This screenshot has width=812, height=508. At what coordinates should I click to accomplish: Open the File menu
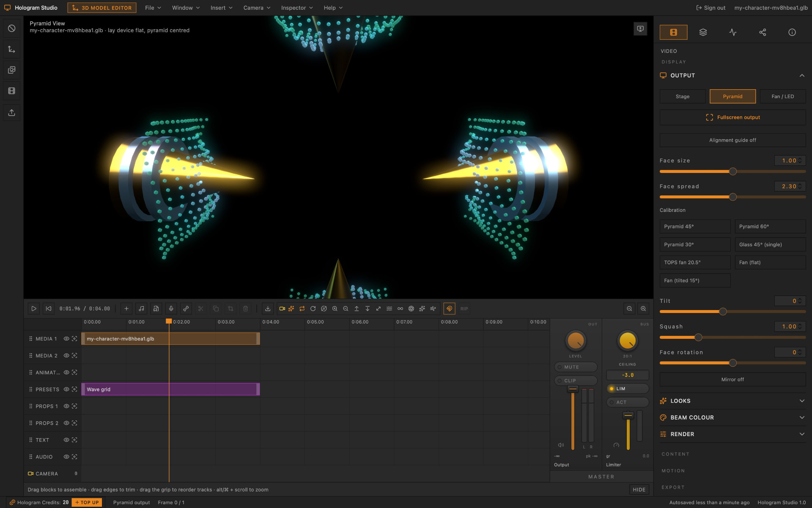tap(153, 8)
